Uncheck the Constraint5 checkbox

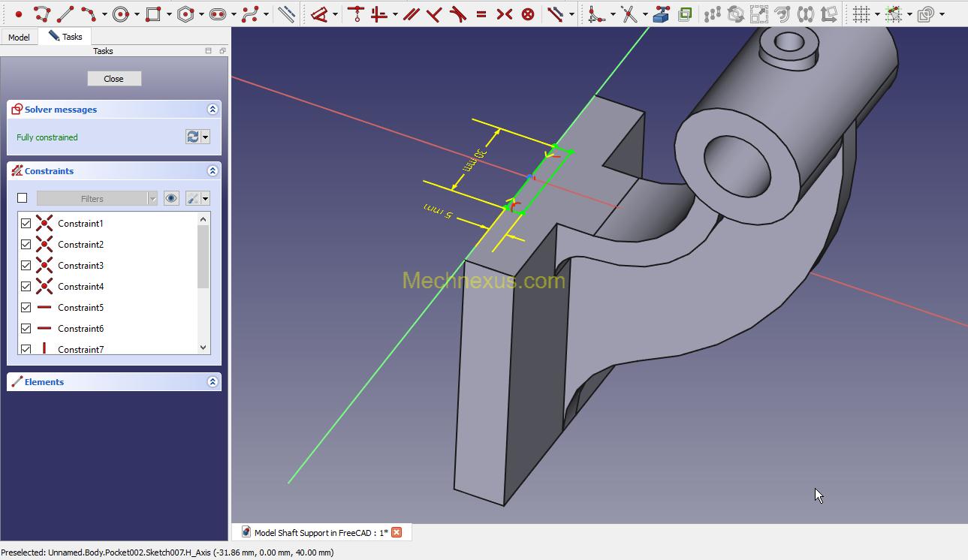tap(26, 308)
